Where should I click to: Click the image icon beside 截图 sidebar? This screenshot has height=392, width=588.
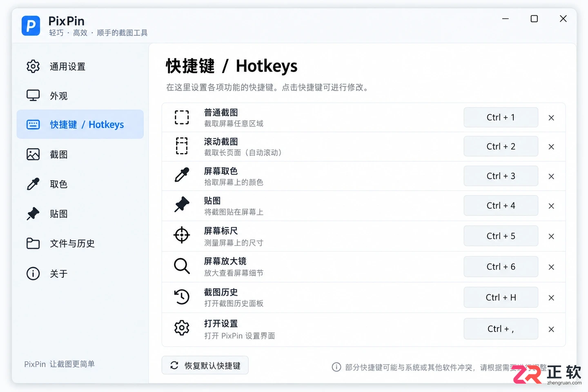tap(33, 154)
